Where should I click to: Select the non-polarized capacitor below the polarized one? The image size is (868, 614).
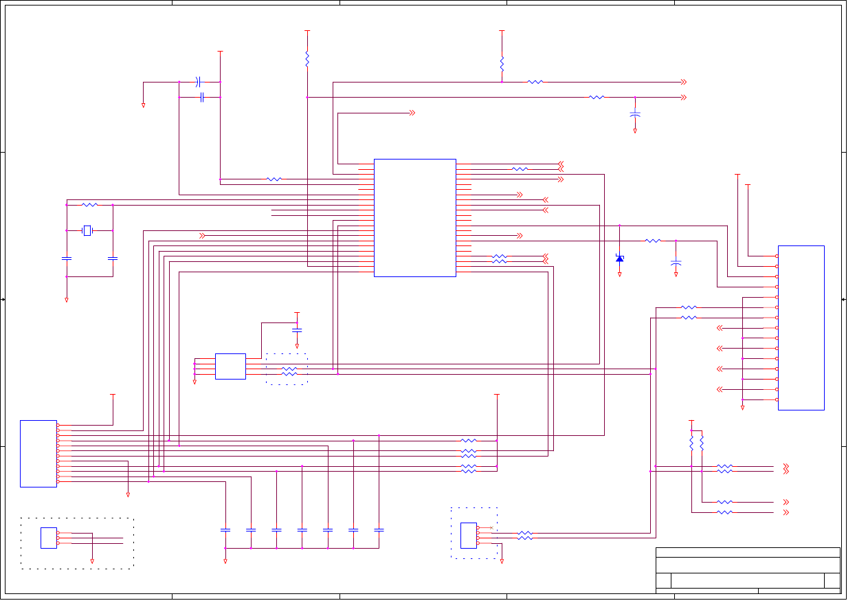coord(201,98)
